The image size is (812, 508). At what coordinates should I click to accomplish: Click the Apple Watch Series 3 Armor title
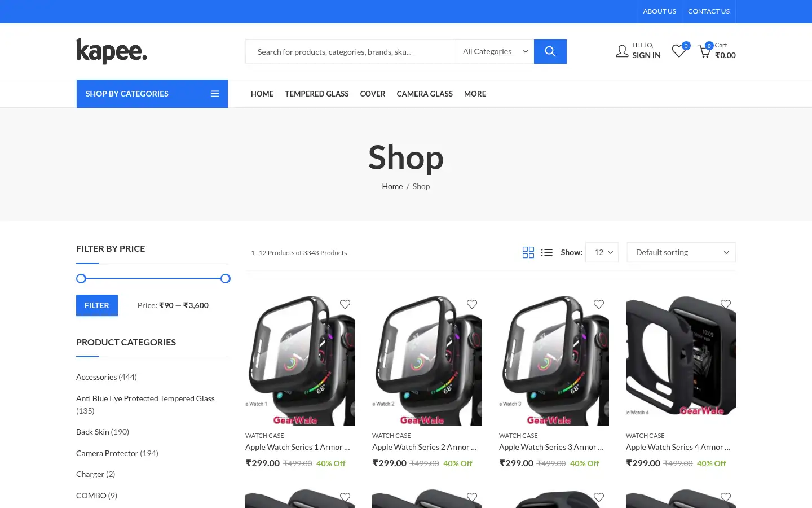551,447
